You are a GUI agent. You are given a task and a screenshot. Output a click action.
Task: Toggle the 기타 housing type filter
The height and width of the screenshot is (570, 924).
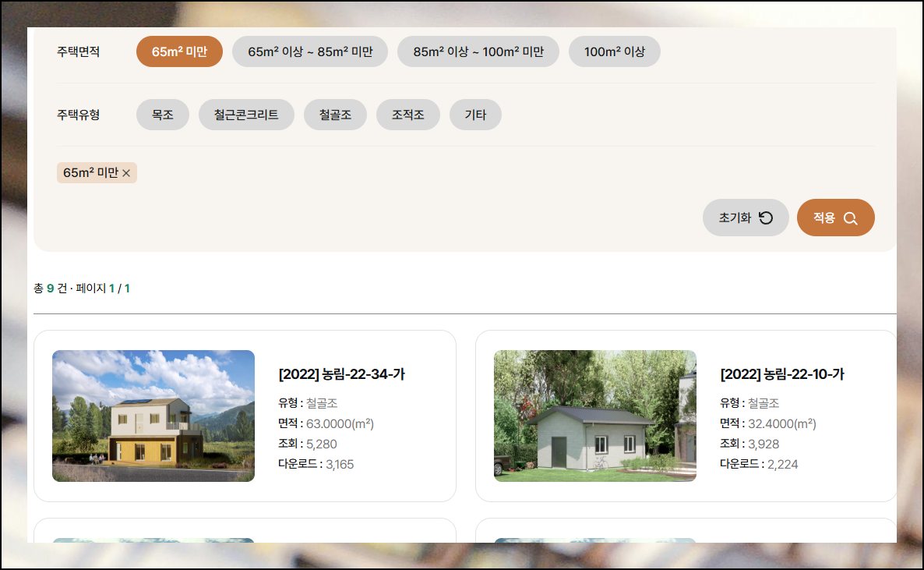(x=475, y=115)
